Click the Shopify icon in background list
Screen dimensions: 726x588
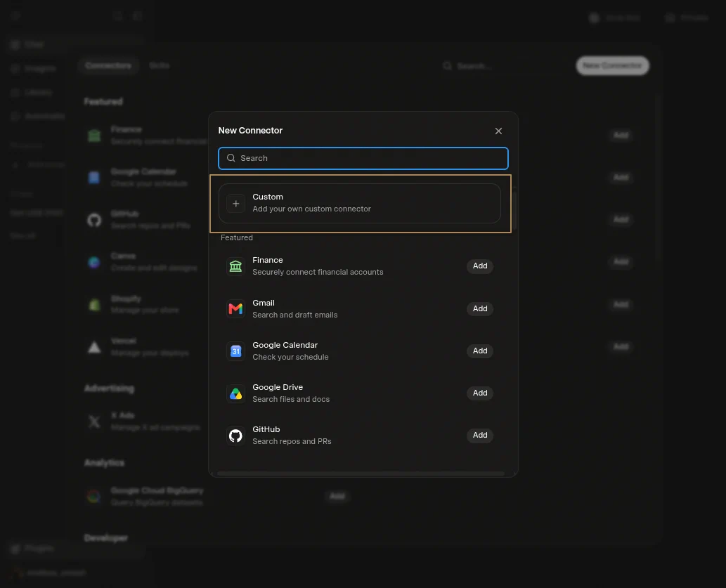coord(94,305)
